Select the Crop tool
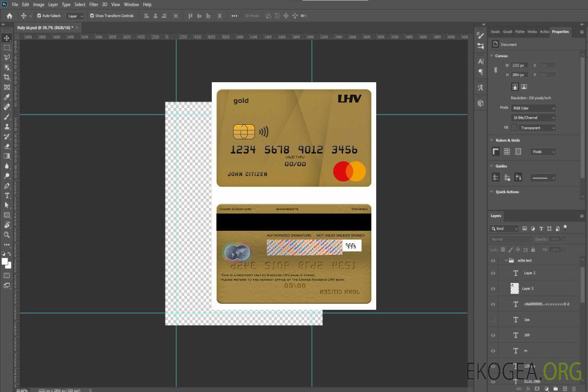 pos(7,77)
